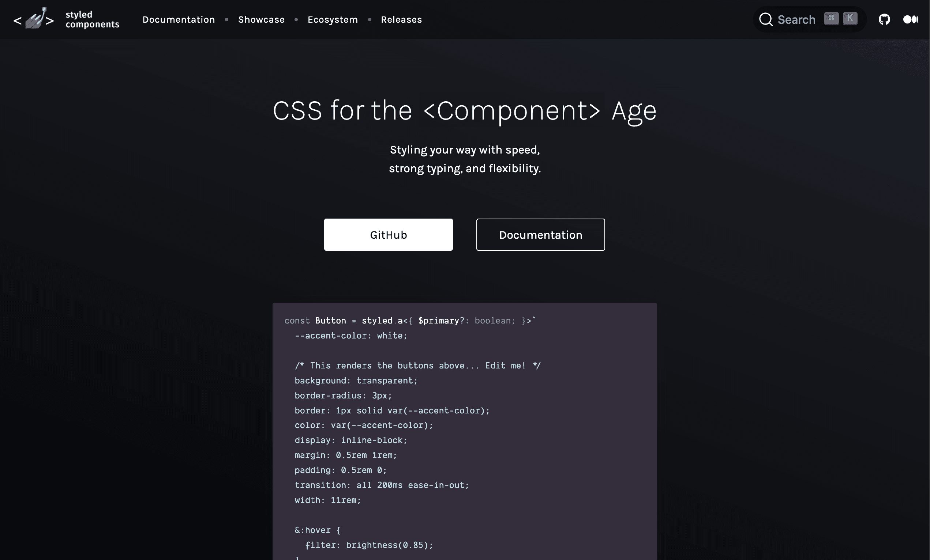Click the "padding: 0.5rem 0;" code line

tap(341, 470)
